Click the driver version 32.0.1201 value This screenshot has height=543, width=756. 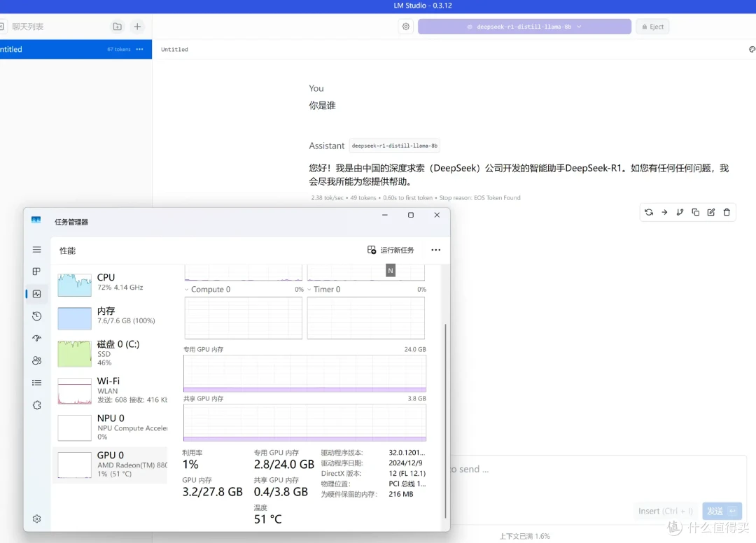pos(407,453)
